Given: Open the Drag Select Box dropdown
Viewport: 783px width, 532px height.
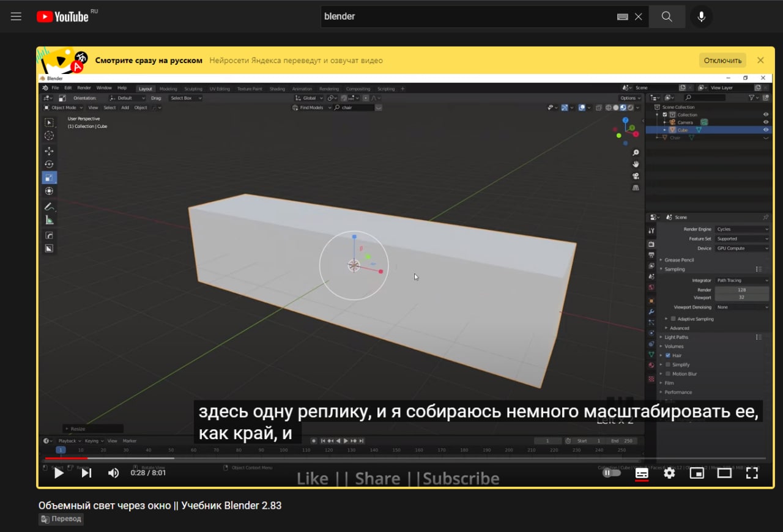Looking at the screenshot, I should pyautogui.click(x=185, y=98).
